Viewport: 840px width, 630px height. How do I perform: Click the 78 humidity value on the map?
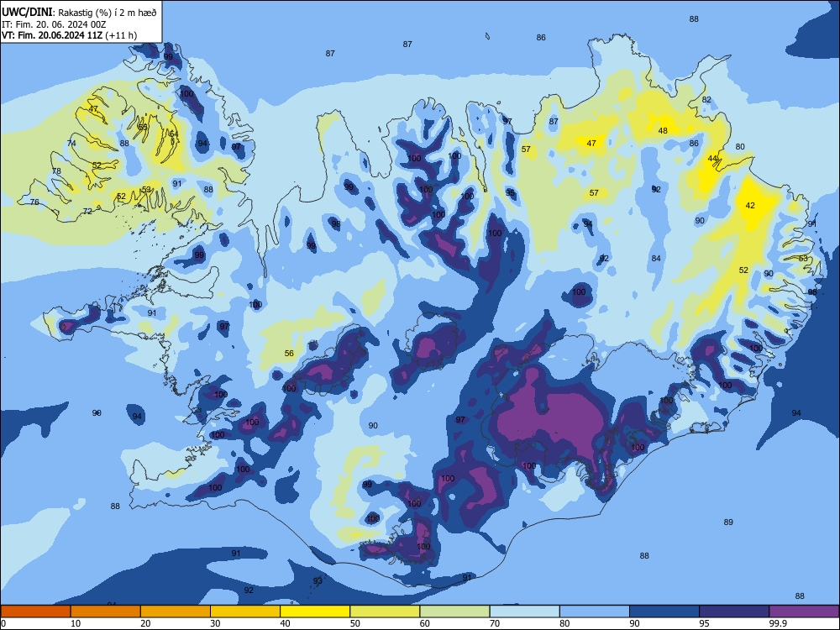coord(56,171)
